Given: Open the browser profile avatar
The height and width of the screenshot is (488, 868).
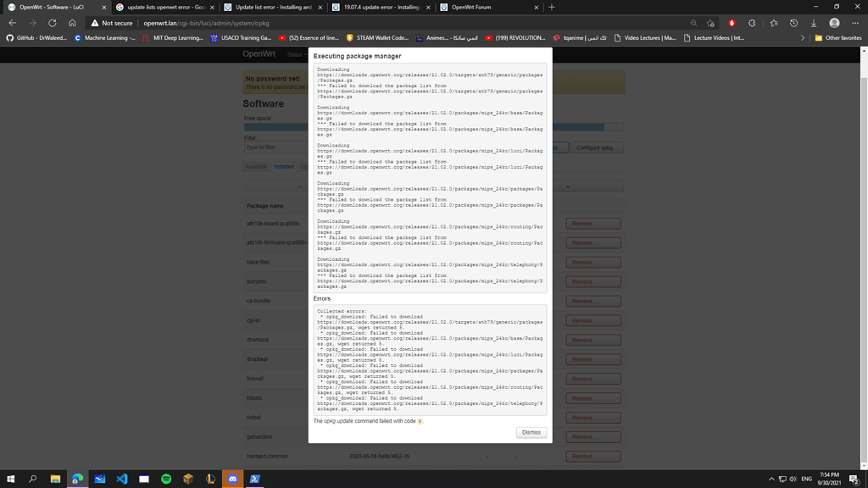Looking at the screenshot, I should coord(834,23).
